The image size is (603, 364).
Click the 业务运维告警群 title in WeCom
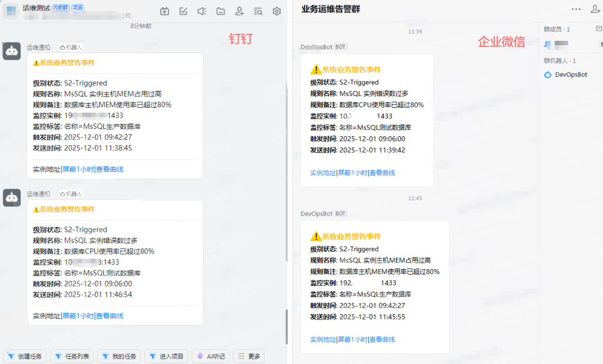(x=331, y=9)
